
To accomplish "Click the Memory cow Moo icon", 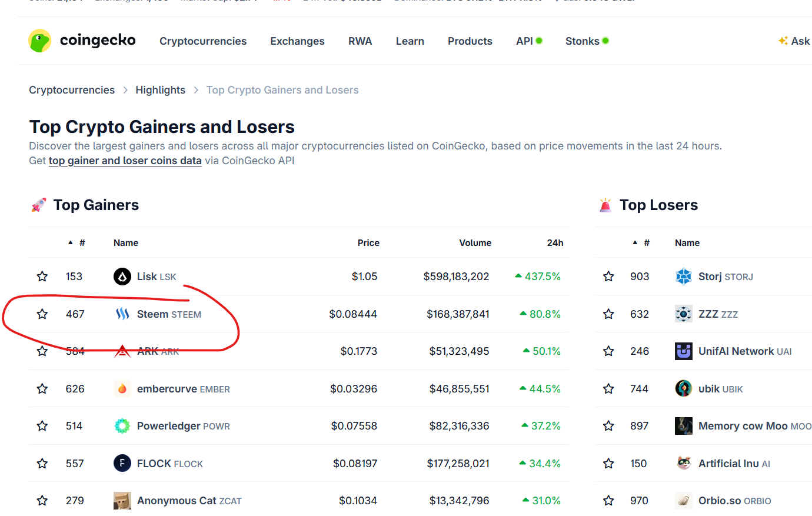I will 684,426.
